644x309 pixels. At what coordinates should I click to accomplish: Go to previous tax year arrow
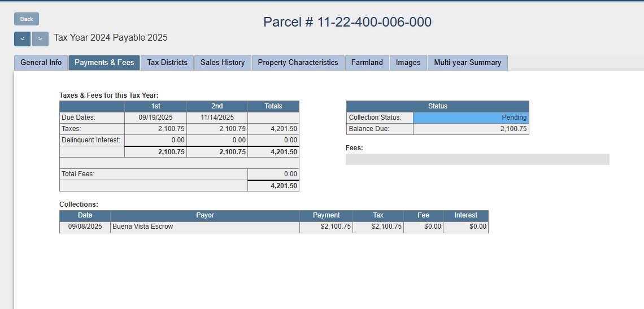tap(22, 39)
